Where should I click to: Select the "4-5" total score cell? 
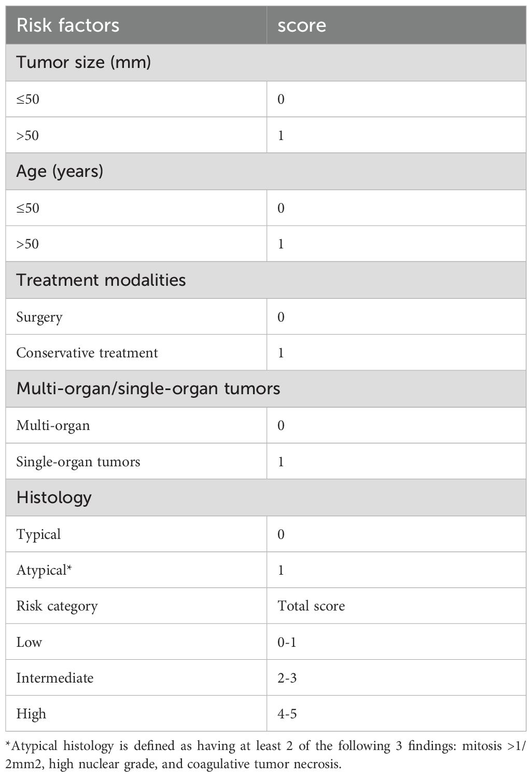tap(287, 714)
